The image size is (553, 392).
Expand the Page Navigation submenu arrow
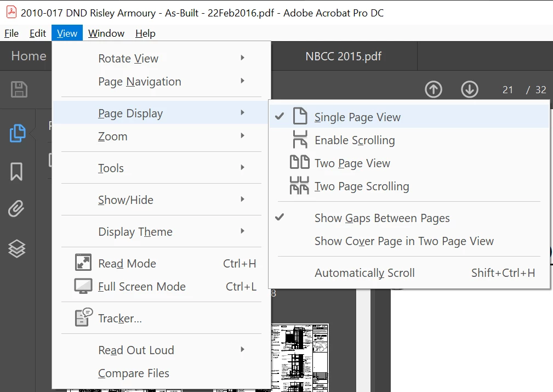click(242, 81)
